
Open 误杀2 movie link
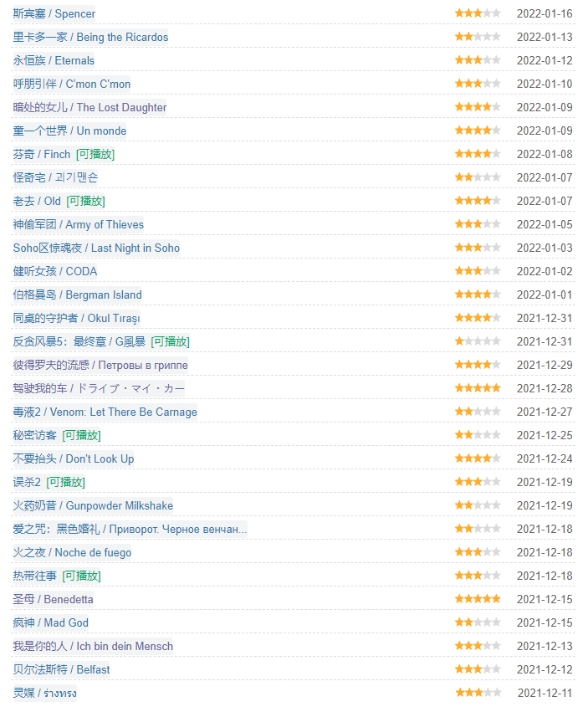[x=27, y=482]
